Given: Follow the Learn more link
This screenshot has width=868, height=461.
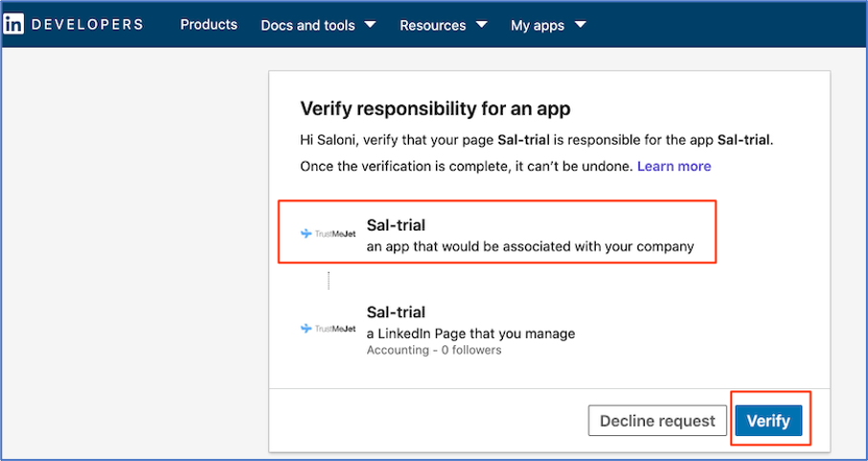Looking at the screenshot, I should pos(674,166).
